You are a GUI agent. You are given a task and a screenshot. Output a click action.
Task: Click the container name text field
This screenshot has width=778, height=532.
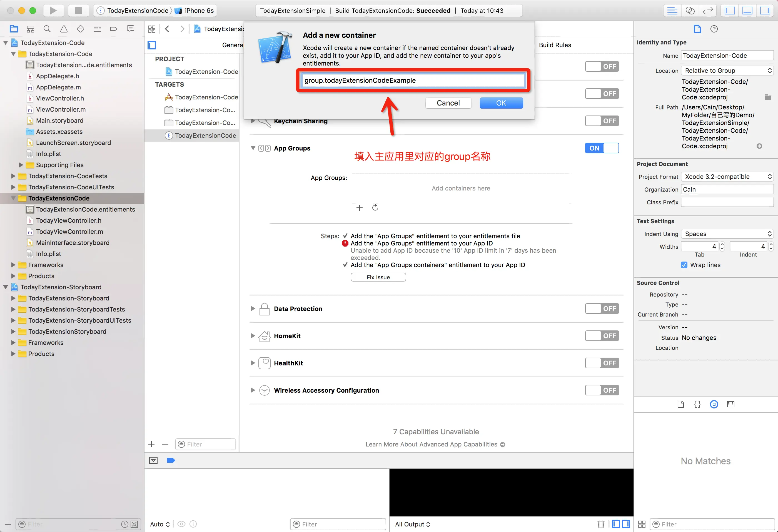412,80
